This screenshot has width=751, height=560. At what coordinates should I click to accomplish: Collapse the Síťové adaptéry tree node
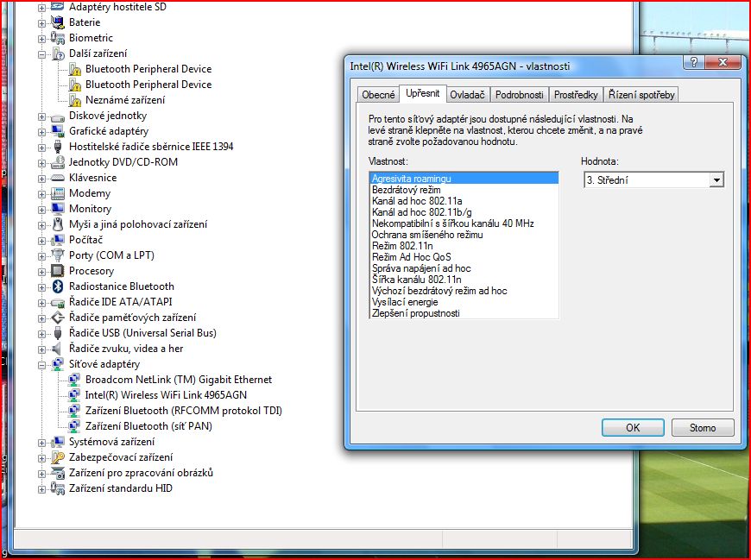pyautogui.click(x=41, y=365)
